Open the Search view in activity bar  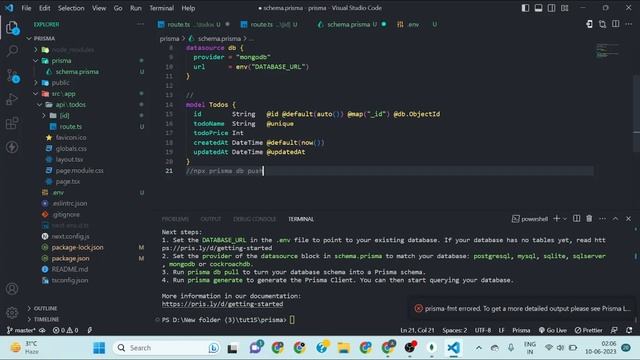click(x=12, y=51)
